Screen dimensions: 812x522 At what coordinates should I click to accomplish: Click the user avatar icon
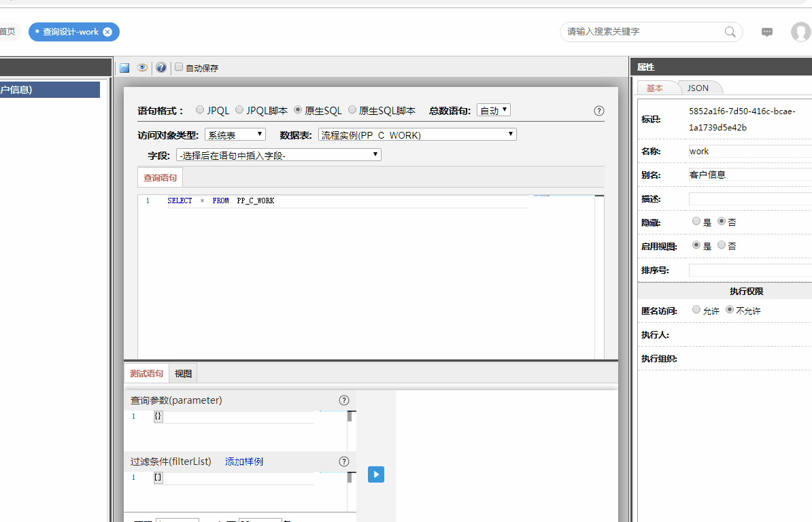pos(800,32)
